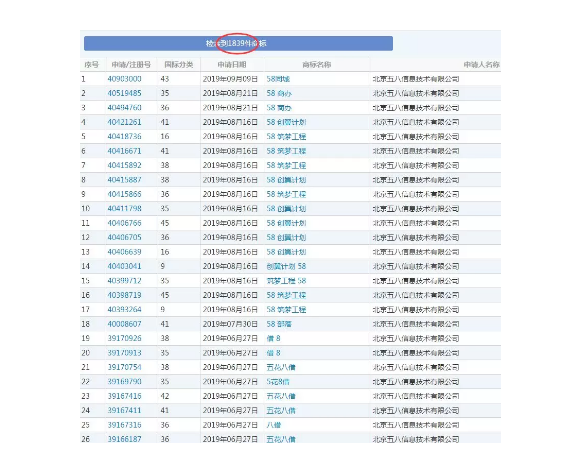Open registration number 40415892 in row 7
This screenshot has height=450, width=588.
(x=124, y=165)
